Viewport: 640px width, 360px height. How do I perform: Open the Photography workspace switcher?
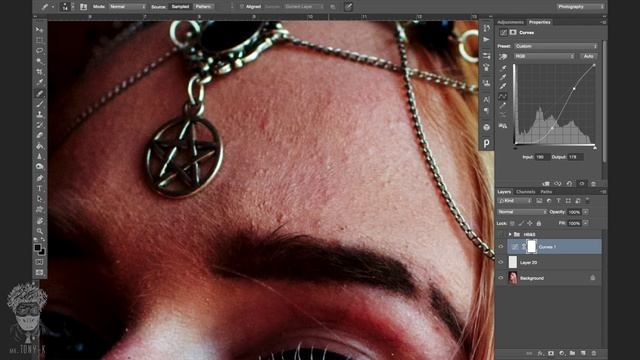pos(580,7)
